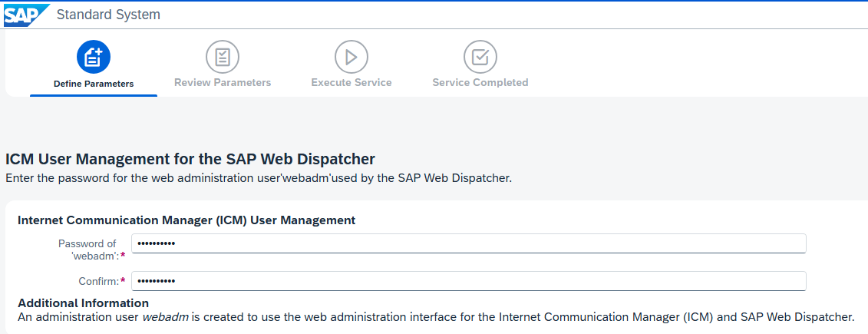Click the 'Enter the password for the web administration' sentence
The height and width of the screenshot is (334, 868).
[x=259, y=179]
